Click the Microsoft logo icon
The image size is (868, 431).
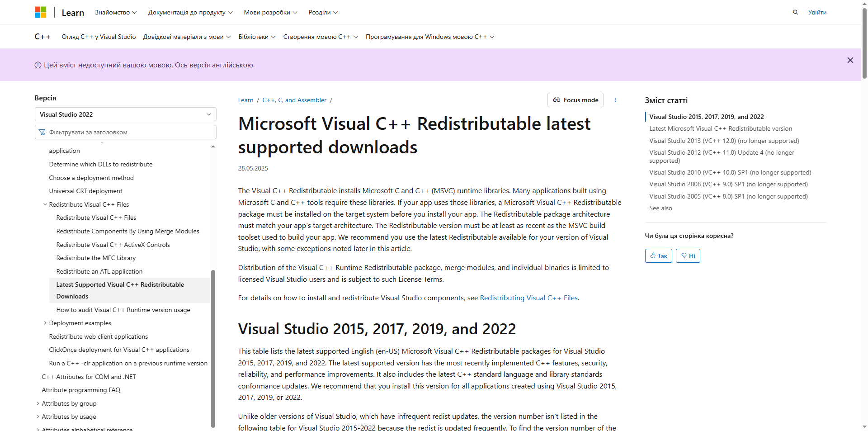pyautogui.click(x=41, y=12)
